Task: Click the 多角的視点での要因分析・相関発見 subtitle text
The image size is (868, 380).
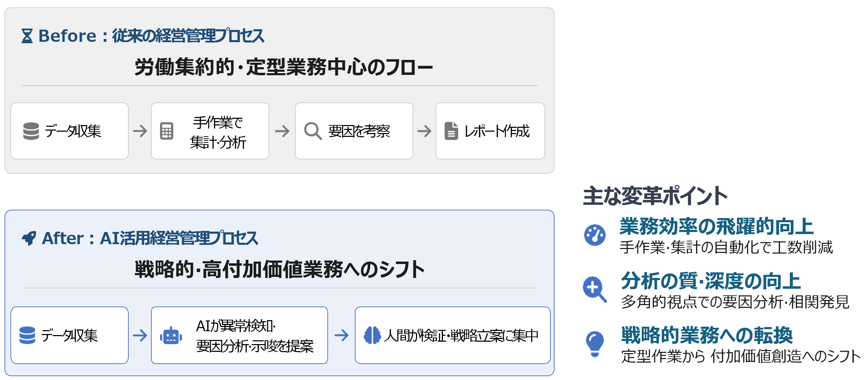Action: tap(735, 302)
